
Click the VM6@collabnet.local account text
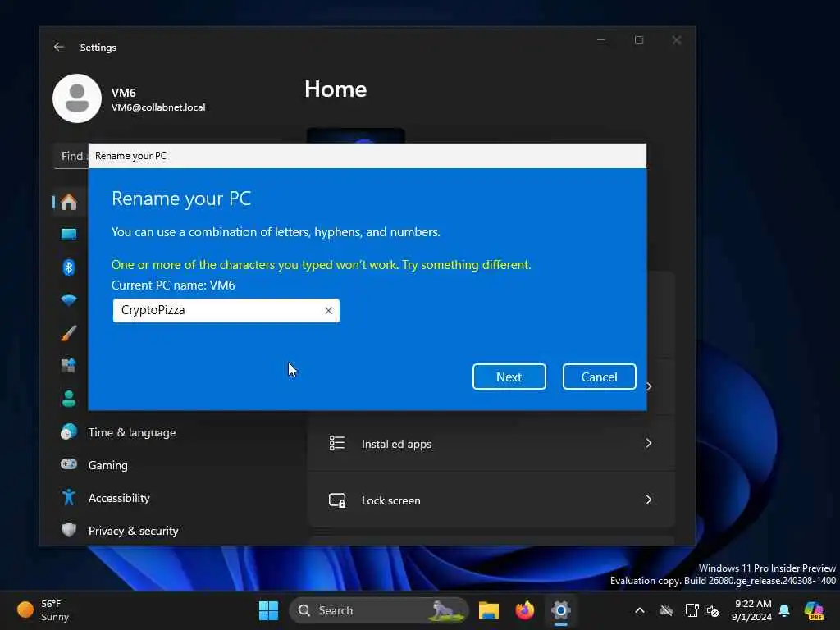click(158, 107)
